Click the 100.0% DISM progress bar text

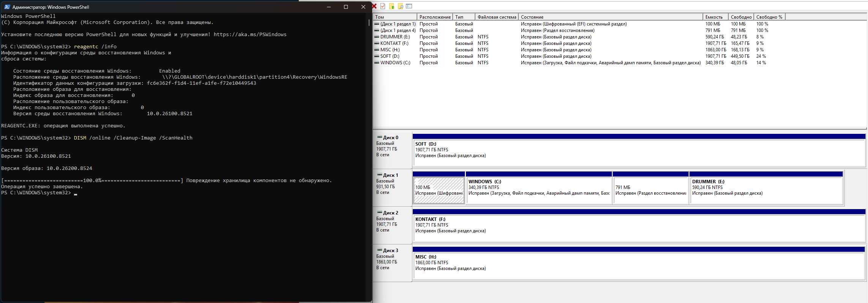click(x=92, y=181)
